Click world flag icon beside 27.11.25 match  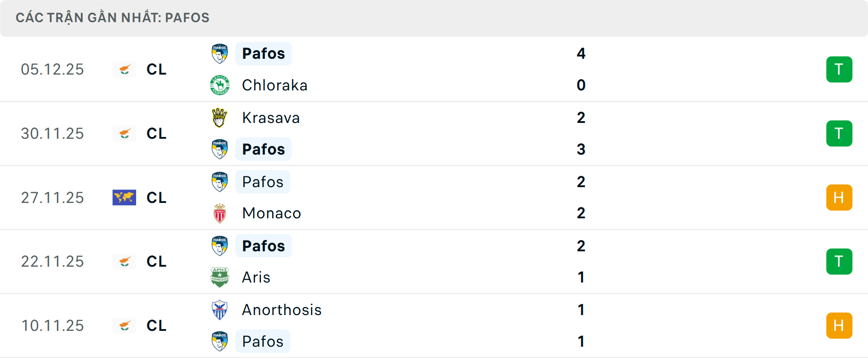124,198
